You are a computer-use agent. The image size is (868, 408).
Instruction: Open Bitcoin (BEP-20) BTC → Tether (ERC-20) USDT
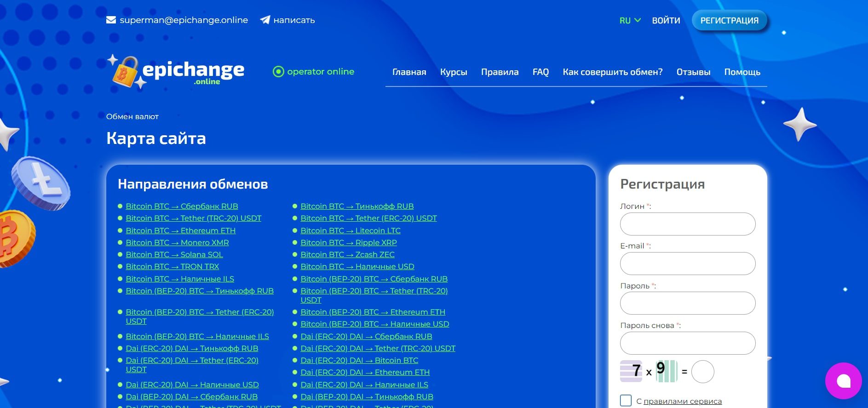click(200, 316)
